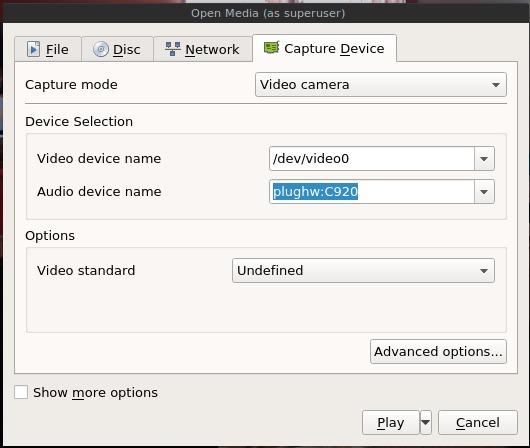Viewport: 530px width, 448px height.
Task: Expand the Video device name list arrow
Action: coord(484,159)
